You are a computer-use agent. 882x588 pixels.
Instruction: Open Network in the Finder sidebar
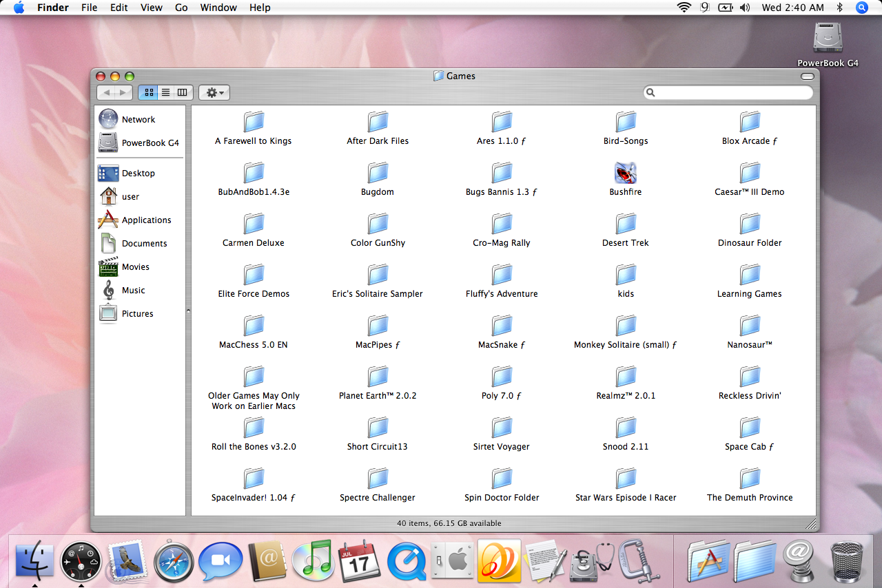tap(140, 119)
